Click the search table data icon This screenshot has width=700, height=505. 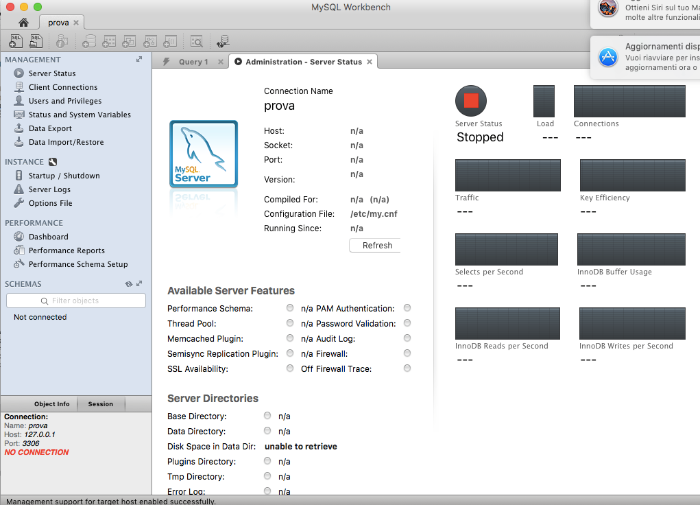196,42
